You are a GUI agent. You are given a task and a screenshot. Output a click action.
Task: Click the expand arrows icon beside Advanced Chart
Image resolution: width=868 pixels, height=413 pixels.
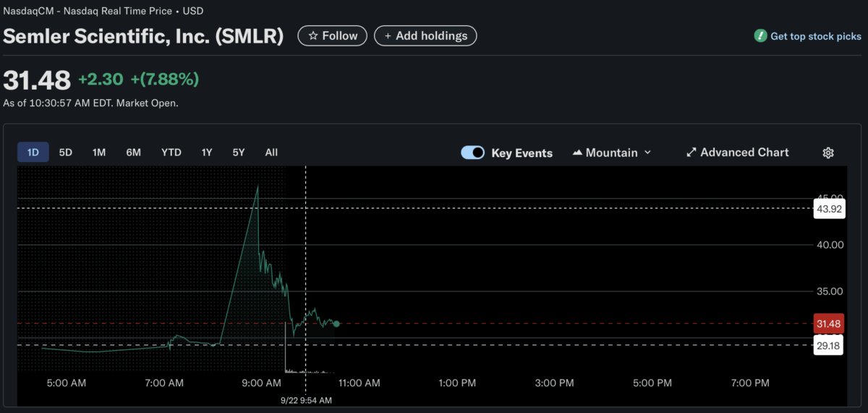tap(691, 153)
